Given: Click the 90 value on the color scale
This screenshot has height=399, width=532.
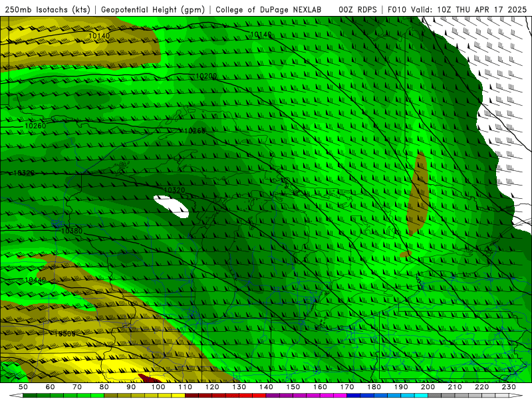Looking at the screenshot, I should (131, 387).
